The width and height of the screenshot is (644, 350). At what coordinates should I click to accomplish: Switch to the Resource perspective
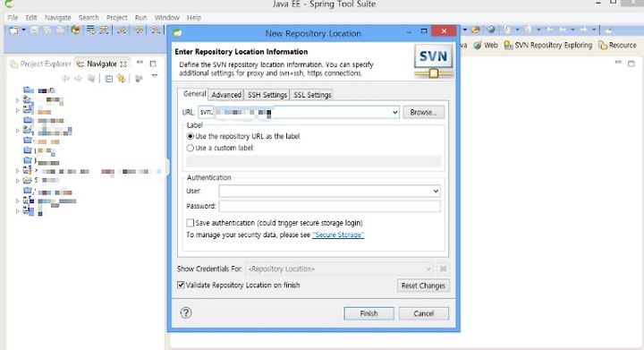pyautogui.click(x=617, y=45)
